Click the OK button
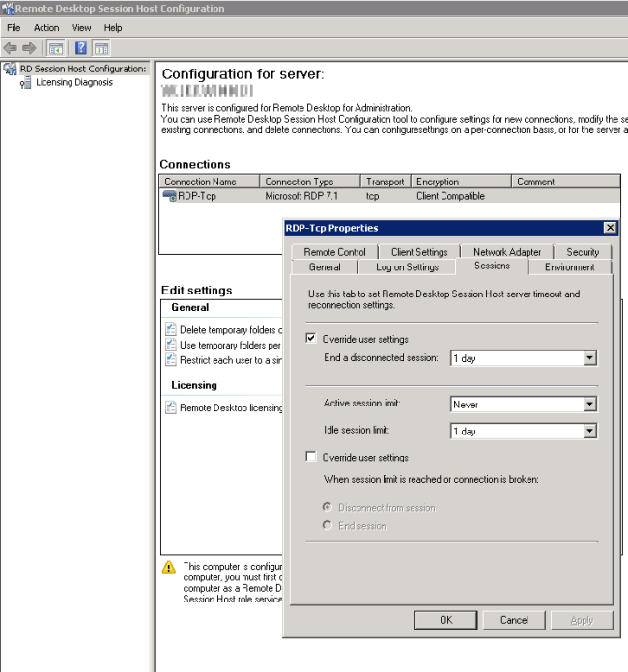 (x=445, y=620)
